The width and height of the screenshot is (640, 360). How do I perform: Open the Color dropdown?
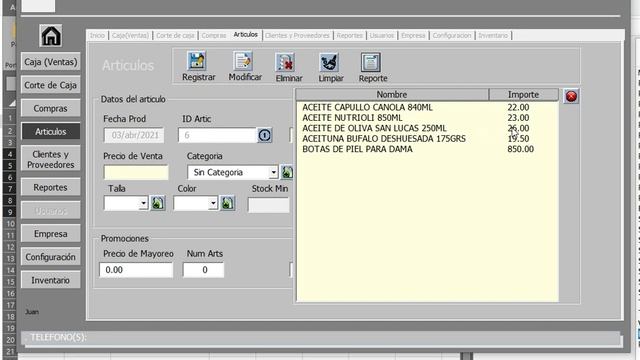[x=213, y=203]
